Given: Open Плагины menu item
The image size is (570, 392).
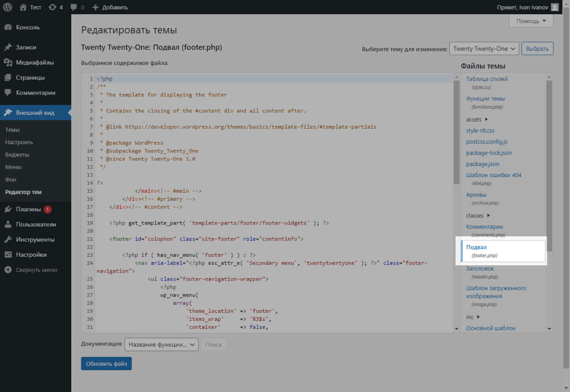Looking at the screenshot, I should 28,209.
